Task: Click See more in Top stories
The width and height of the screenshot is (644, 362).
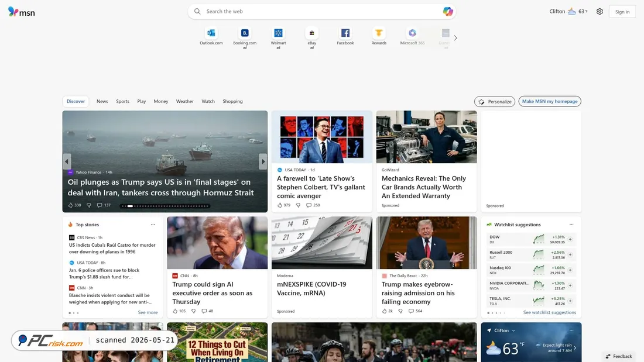Action: (x=148, y=312)
